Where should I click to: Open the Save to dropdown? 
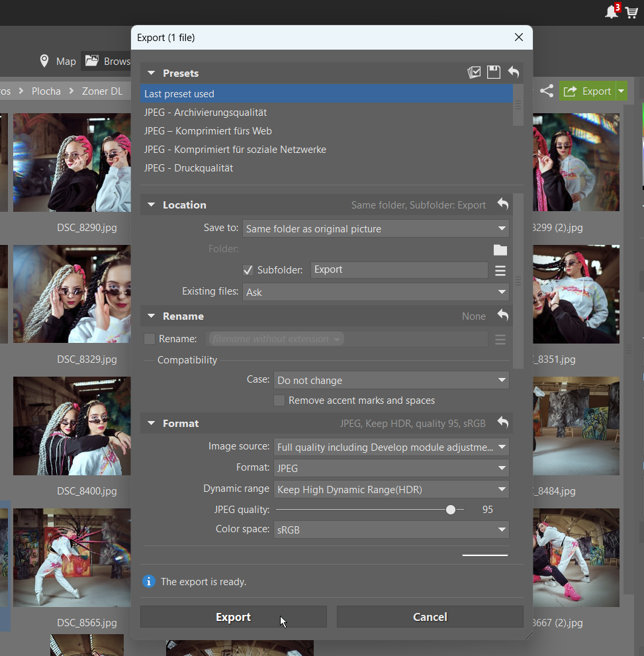(375, 229)
